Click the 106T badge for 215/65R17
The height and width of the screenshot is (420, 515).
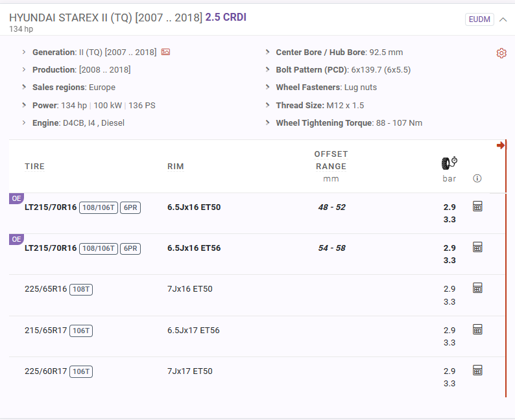(x=81, y=331)
